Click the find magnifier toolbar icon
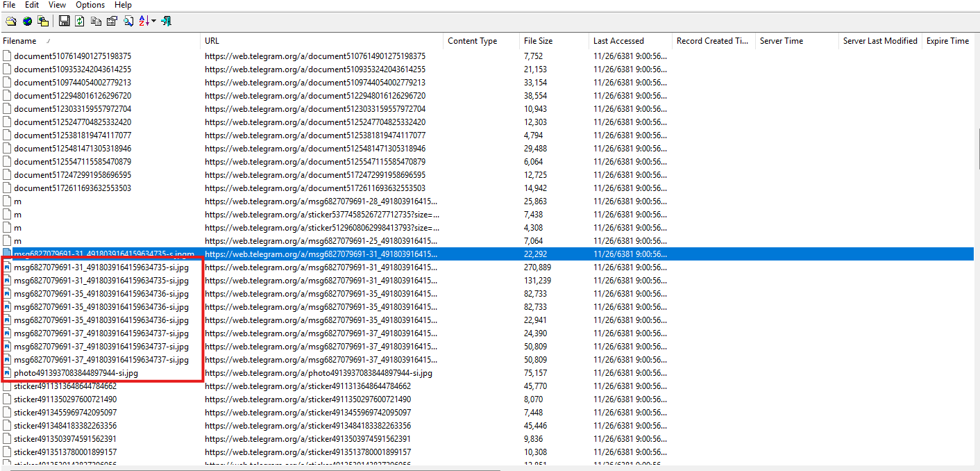 [x=128, y=22]
